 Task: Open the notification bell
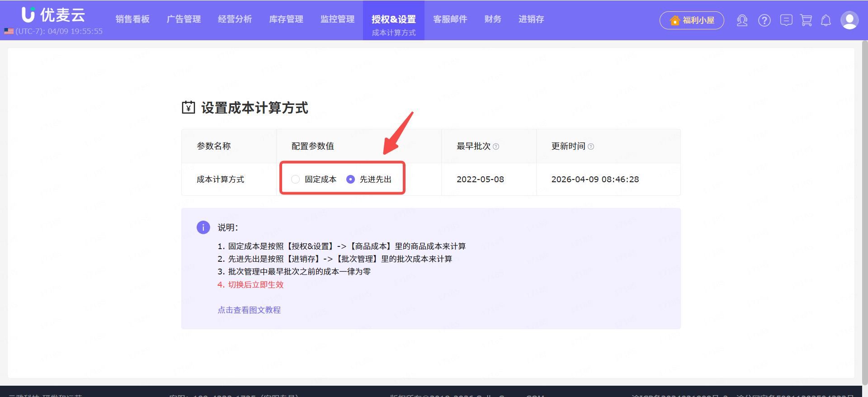tap(826, 20)
